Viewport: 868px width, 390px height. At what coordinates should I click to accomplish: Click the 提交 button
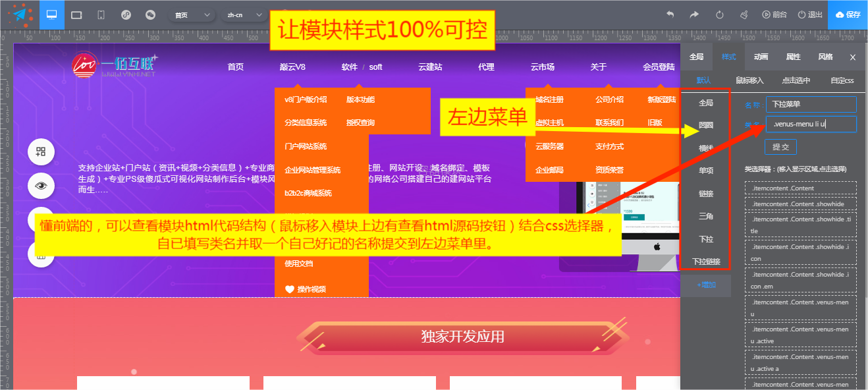pyautogui.click(x=780, y=146)
